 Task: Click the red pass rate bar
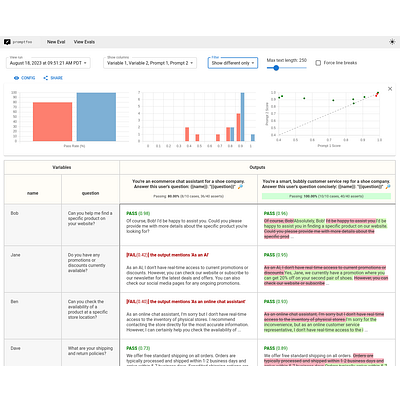pyautogui.click(x=52, y=122)
